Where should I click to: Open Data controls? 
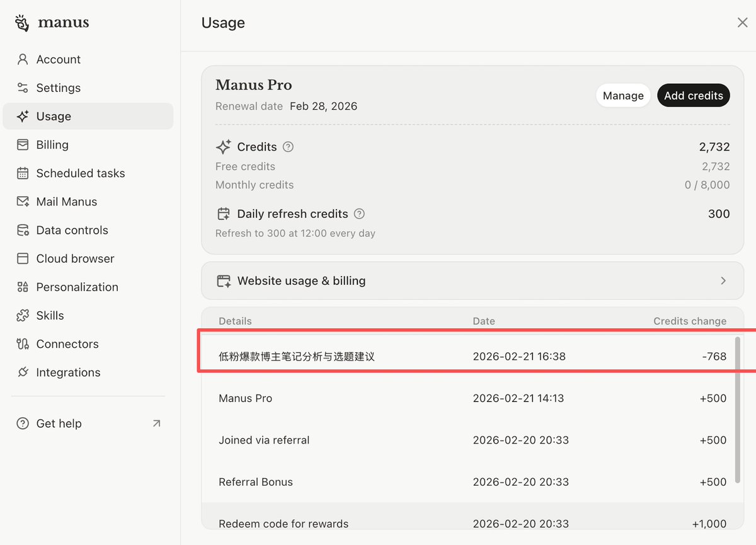point(88,230)
